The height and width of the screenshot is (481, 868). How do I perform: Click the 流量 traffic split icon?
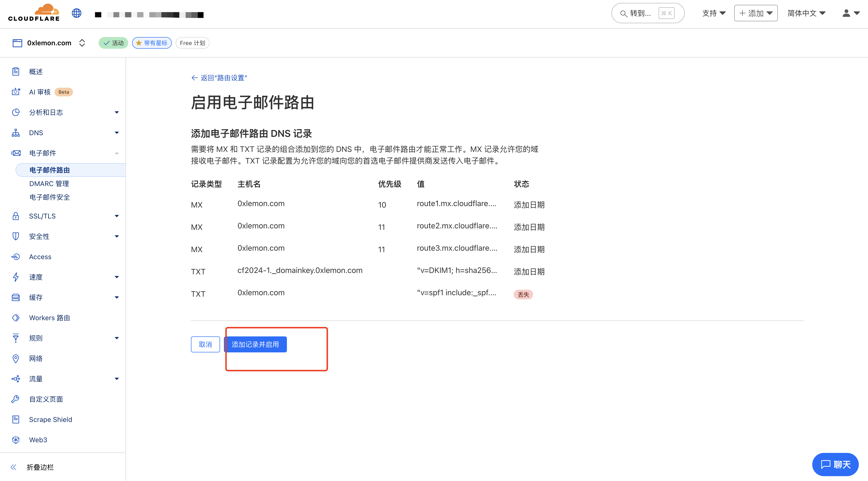[16, 379]
